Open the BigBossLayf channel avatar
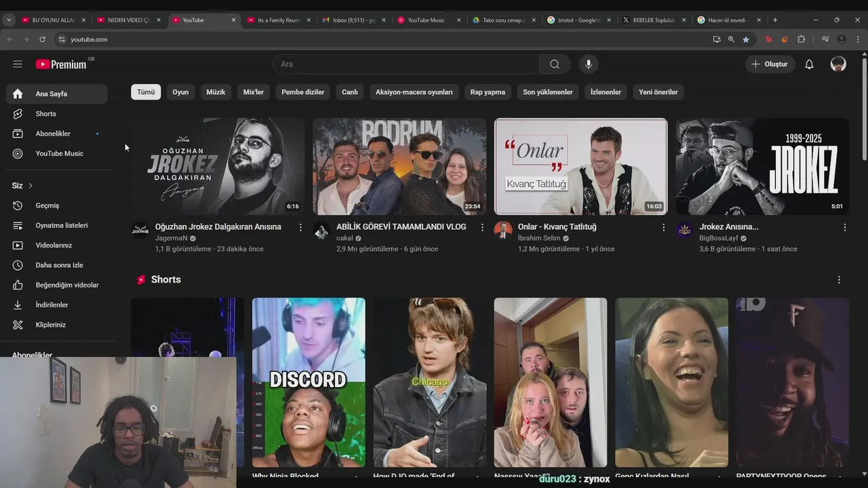This screenshot has height=488, width=868. point(684,230)
